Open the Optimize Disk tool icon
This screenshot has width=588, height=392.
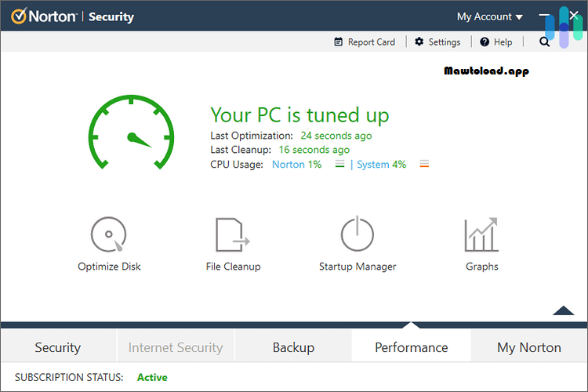pos(109,234)
